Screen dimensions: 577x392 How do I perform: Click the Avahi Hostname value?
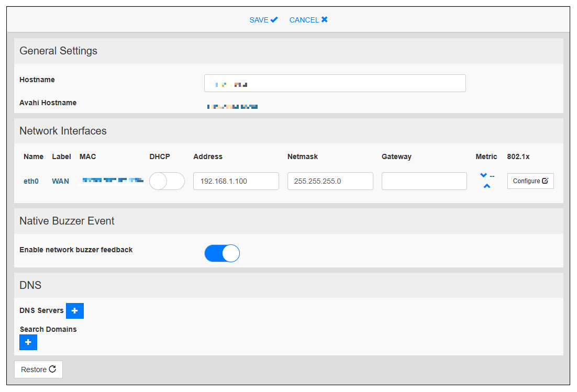(232, 107)
